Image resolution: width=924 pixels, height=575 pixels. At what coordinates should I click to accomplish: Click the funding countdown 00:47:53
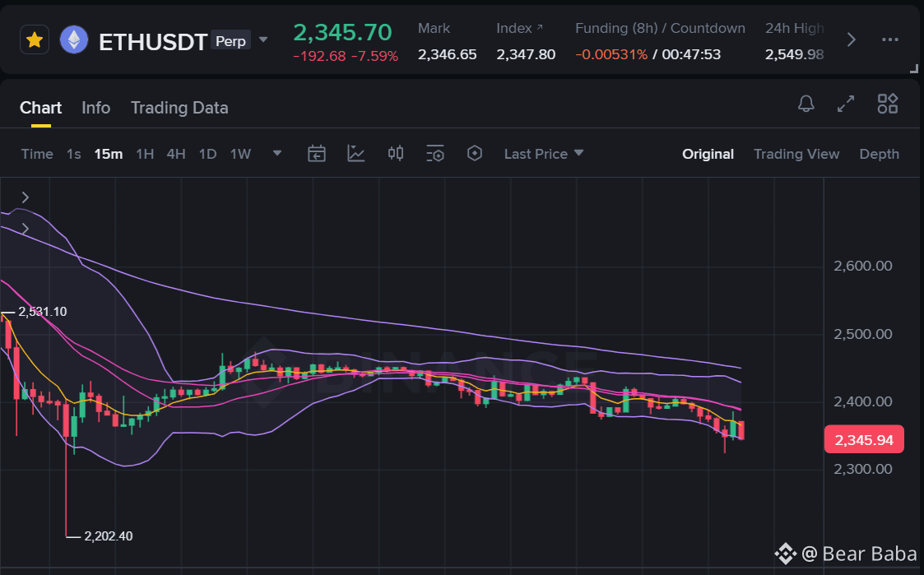691,54
